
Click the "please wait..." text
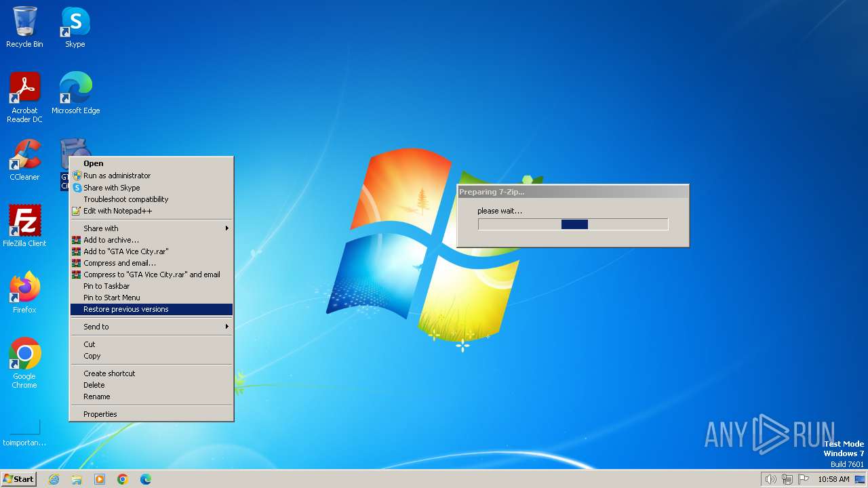coord(500,211)
